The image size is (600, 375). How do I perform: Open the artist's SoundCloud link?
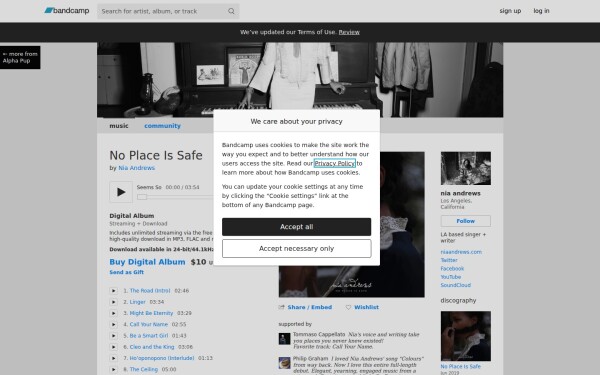tap(455, 285)
